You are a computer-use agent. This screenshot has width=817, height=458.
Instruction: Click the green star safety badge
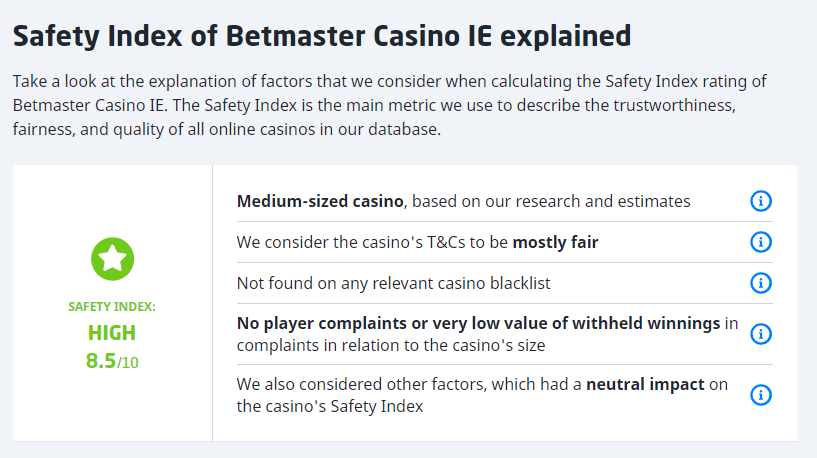coord(112,258)
